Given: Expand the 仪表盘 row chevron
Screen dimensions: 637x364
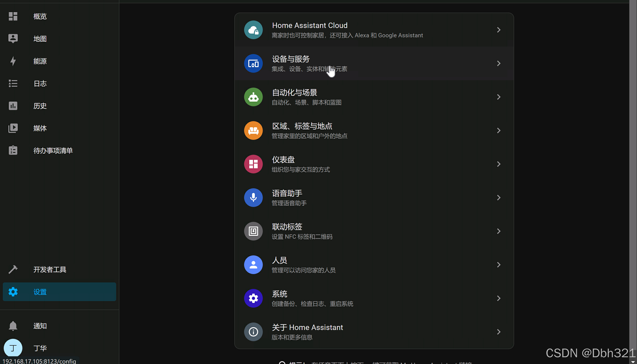Looking at the screenshot, I should [x=499, y=164].
